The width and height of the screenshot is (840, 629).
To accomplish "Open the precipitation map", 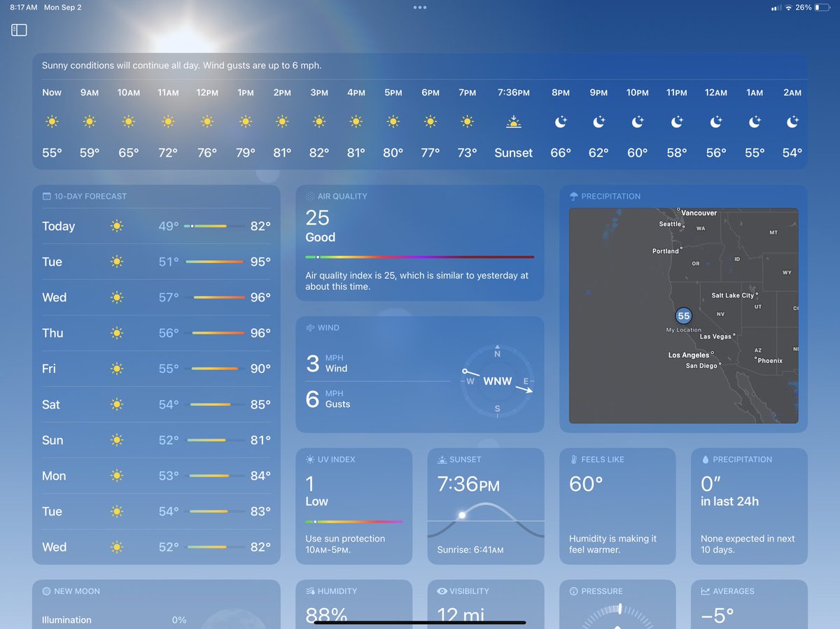I will [x=683, y=316].
